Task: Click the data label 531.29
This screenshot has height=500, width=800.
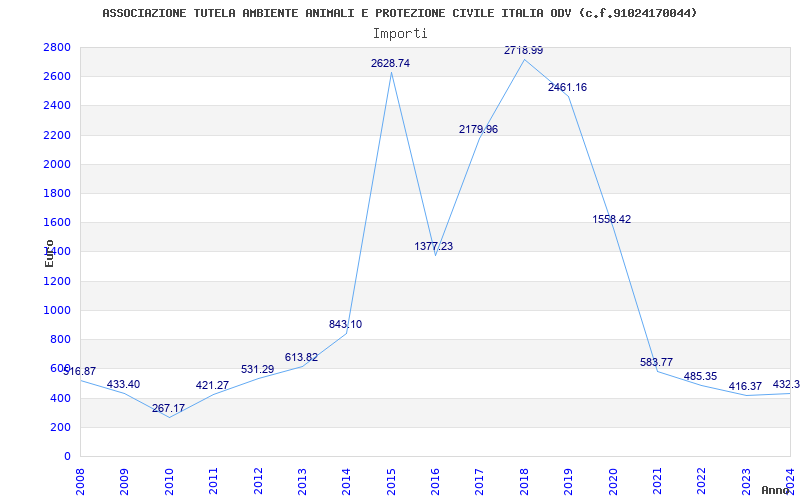Action: coord(258,369)
